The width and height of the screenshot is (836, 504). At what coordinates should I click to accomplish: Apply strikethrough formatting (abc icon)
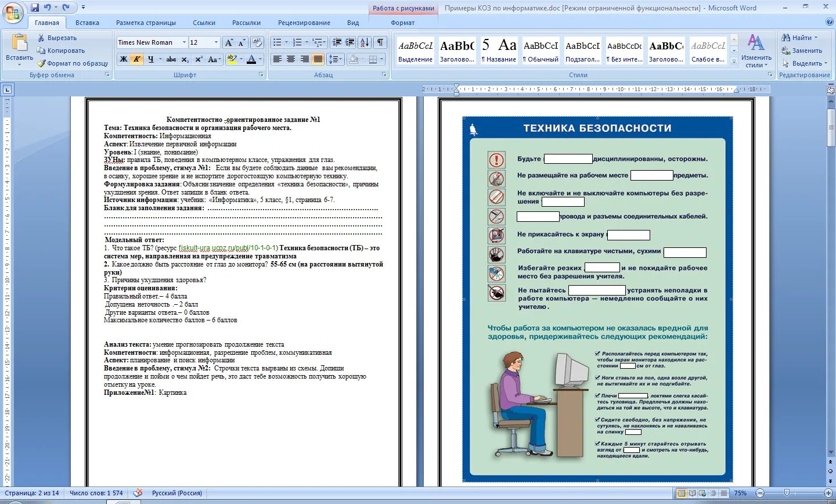[x=171, y=59]
